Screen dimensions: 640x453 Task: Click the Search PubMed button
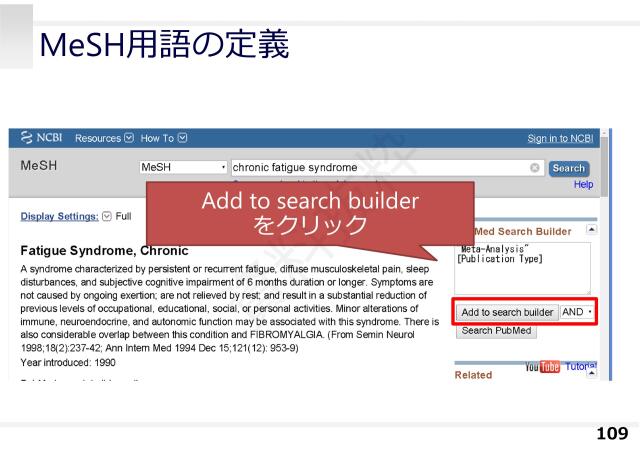[x=497, y=331]
